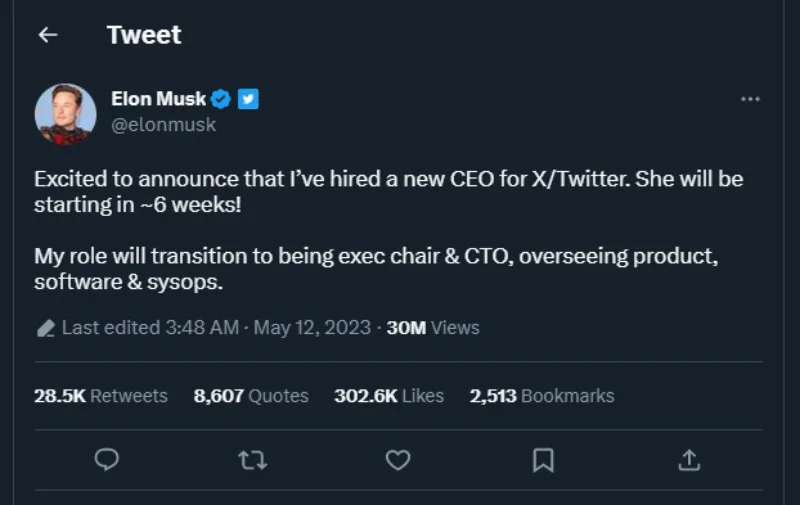Retweet using the arrows icon

(253, 459)
